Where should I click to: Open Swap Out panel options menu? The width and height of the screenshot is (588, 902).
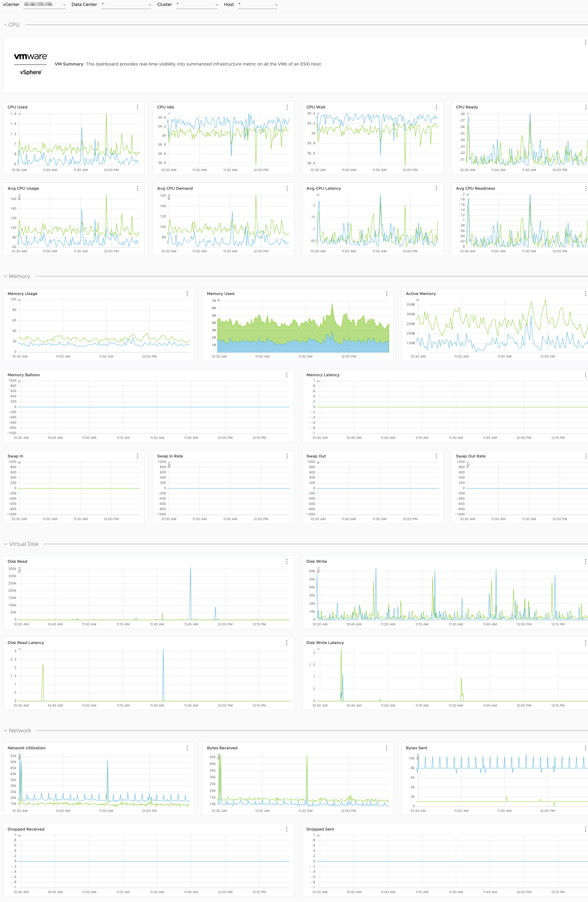[436, 456]
